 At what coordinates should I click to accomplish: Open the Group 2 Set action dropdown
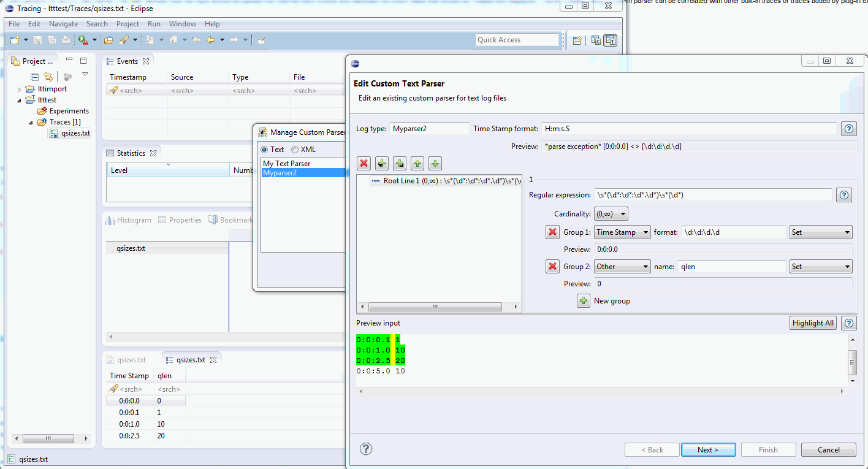click(821, 266)
